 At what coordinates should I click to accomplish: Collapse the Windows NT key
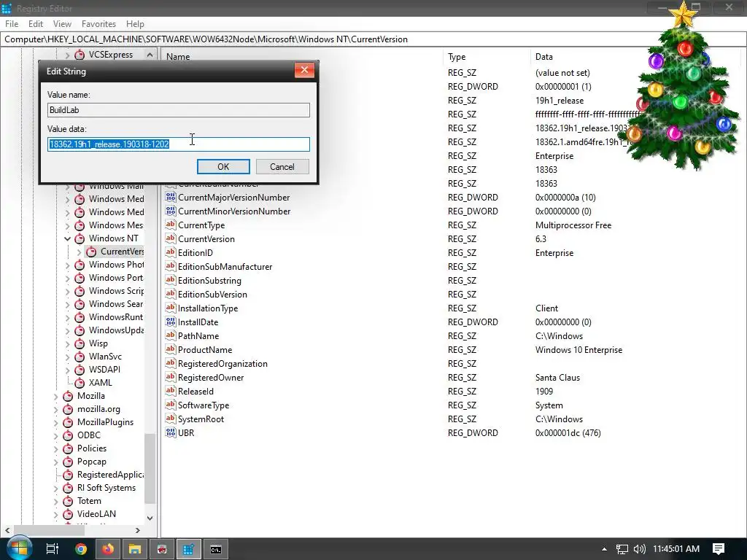67,238
